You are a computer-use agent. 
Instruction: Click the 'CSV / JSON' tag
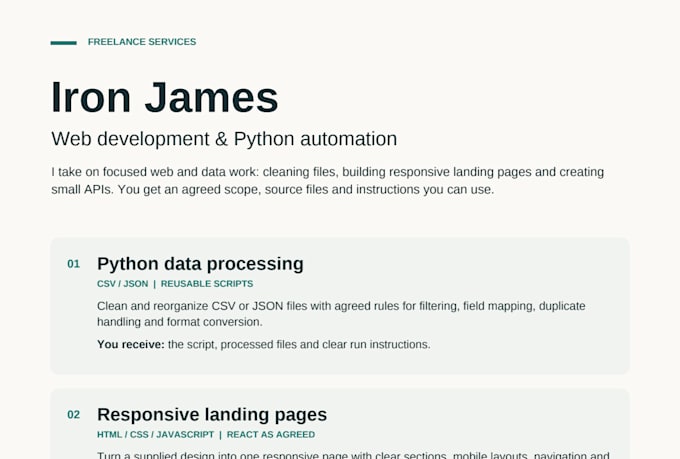pos(123,284)
